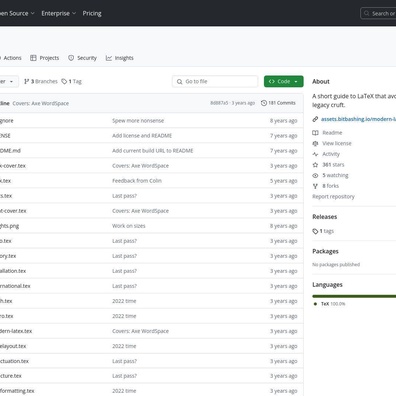This screenshot has width=396, height=396.
Task: Open the Actions tab
Action: coord(12,58)
